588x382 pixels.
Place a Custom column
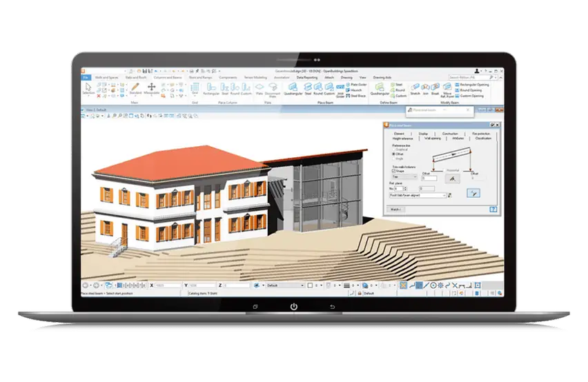click(x=246, y=89)
